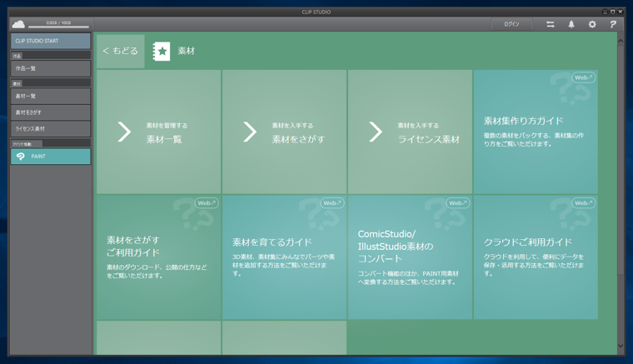
Task: Maximize the CLIP STUDIO window
Action: click(612, 12)
